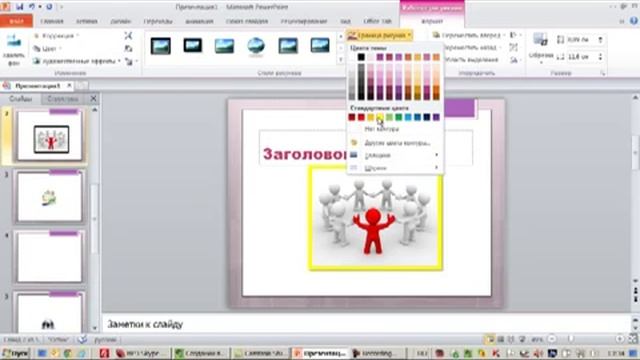Click the Compress Pictures icon

[x=128, y=36]
